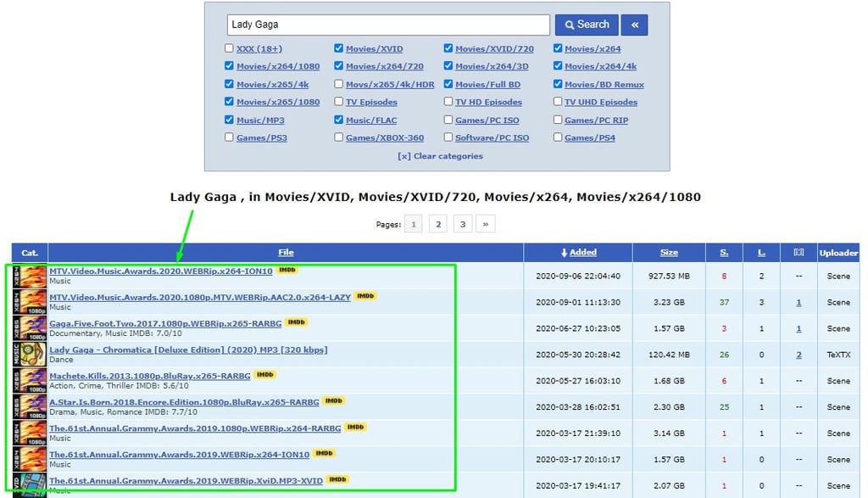Open comments link on Gaga.Five.Foot.Two row

coord(798,328)
